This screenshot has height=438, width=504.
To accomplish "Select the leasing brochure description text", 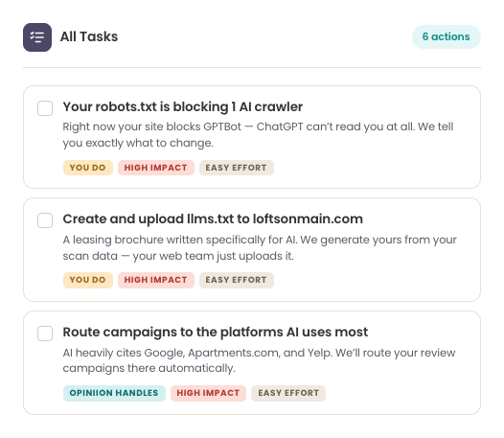I will 260,247.
